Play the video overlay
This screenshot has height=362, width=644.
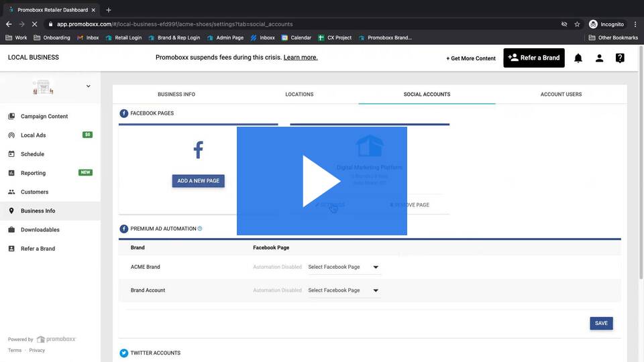click(x=321, y=180)
